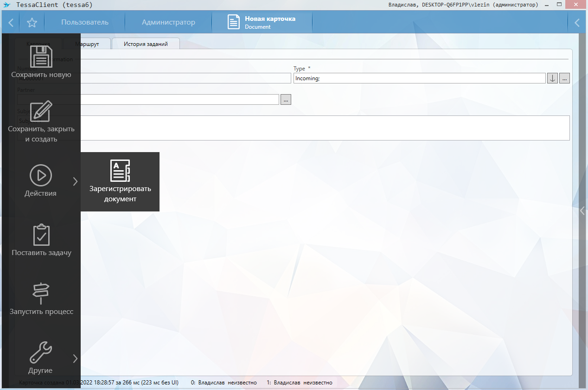Switch to the История заданий tab
Viewport: 588px width, 390px height.
tap(146, 44)
